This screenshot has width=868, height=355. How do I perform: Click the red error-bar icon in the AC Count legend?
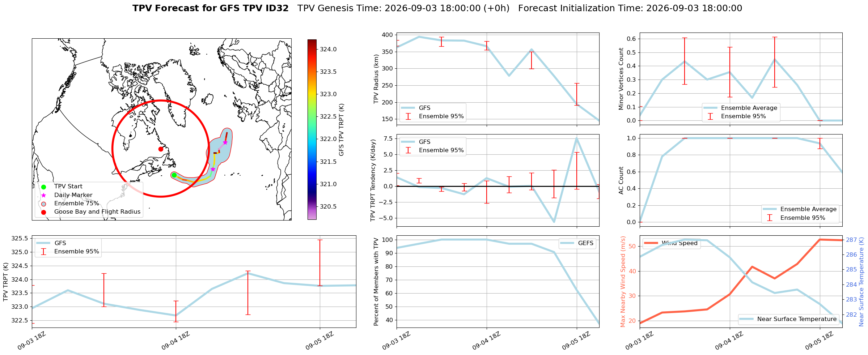[x=770, y=218]
